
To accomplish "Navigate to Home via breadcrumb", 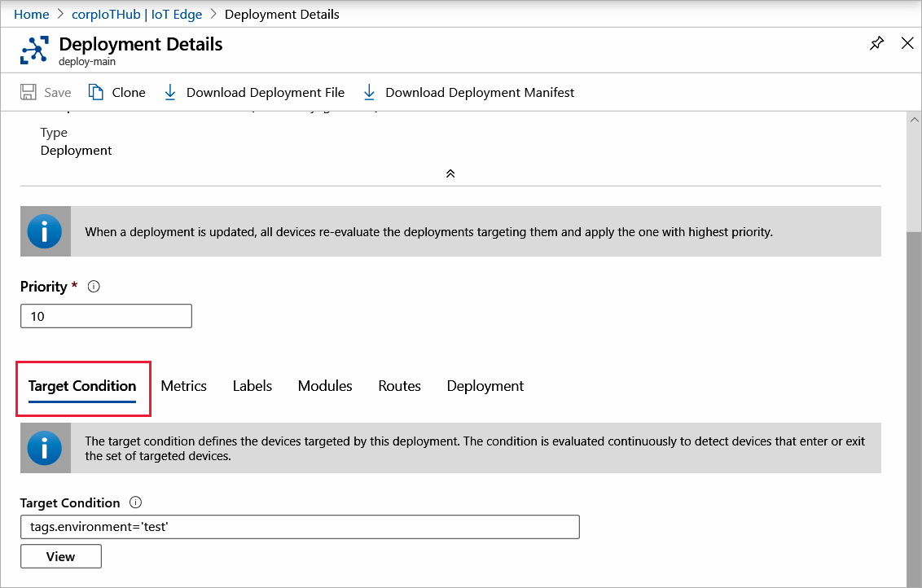I will (31, 14).
